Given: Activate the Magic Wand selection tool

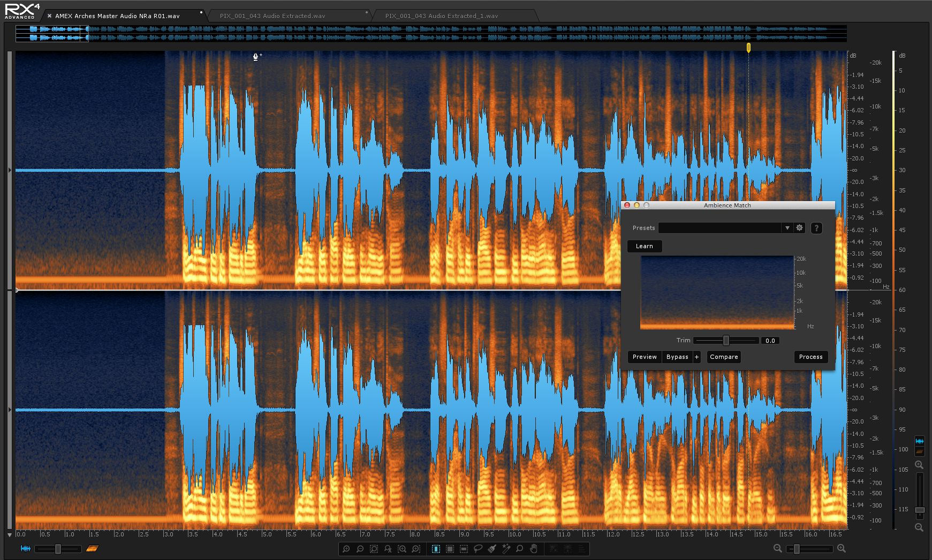Looking at the screenshot, I should click(x=506, y=549).
